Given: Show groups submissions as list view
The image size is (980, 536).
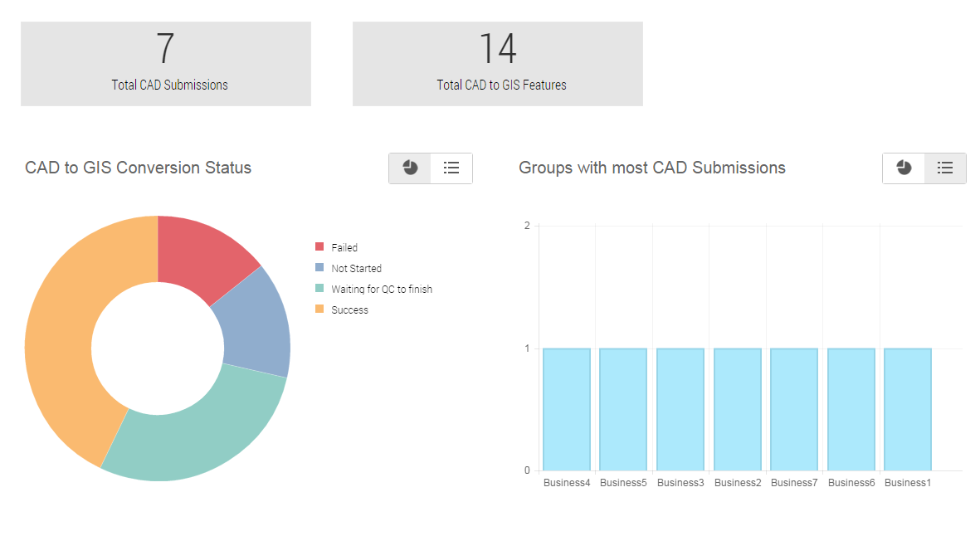Looking at the screenshot, I should tap(945, 168).
